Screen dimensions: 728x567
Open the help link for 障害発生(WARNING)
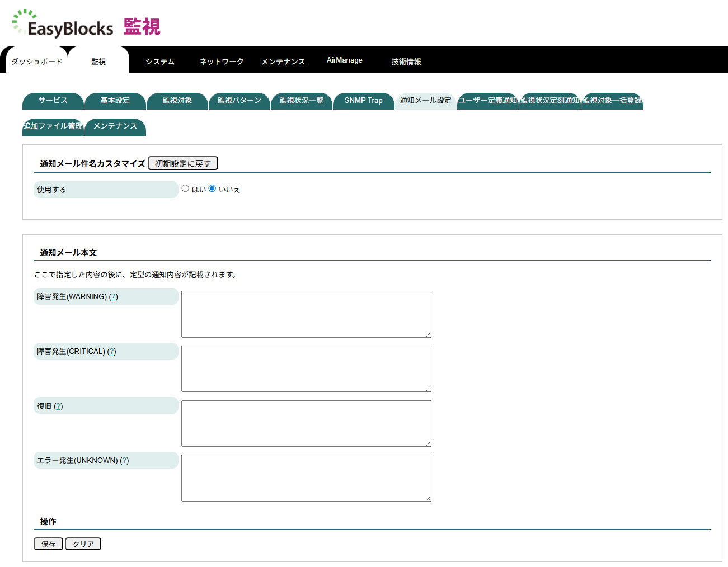pyautogui.click(x=114, y=296)
